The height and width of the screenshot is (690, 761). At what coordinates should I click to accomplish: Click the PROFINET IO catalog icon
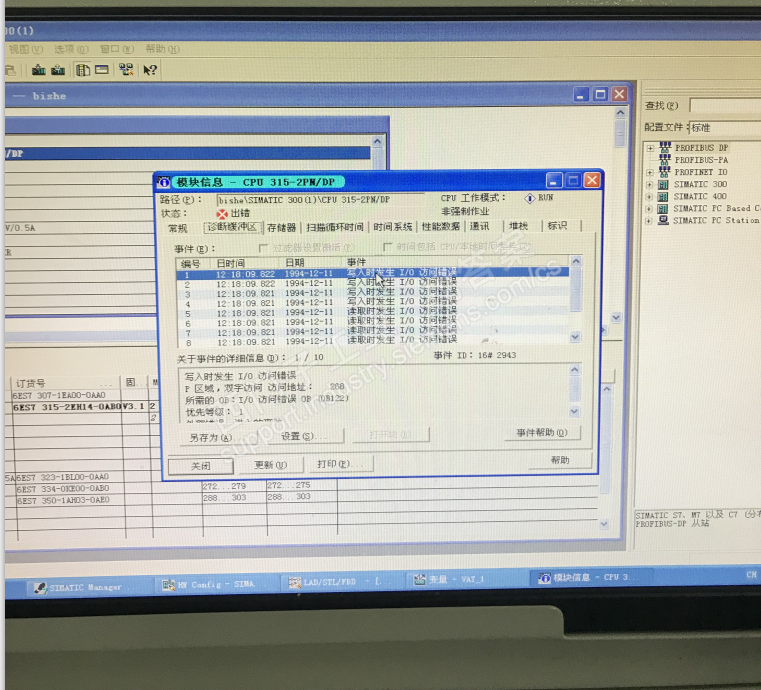(664, 172)
